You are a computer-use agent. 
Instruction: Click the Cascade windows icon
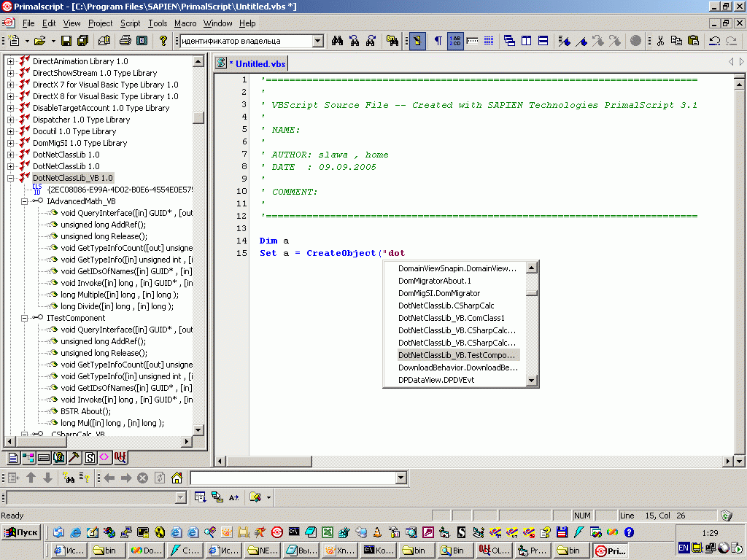(509, 41)
